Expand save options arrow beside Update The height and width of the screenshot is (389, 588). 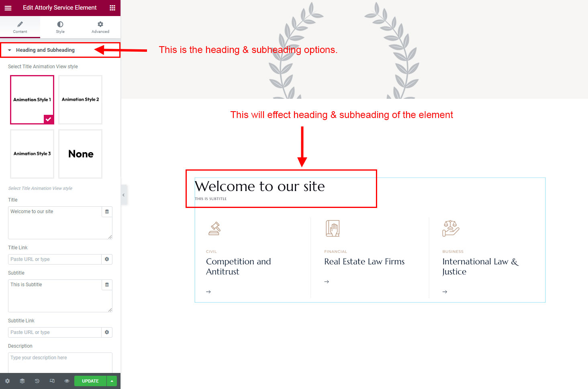(112, 381)
